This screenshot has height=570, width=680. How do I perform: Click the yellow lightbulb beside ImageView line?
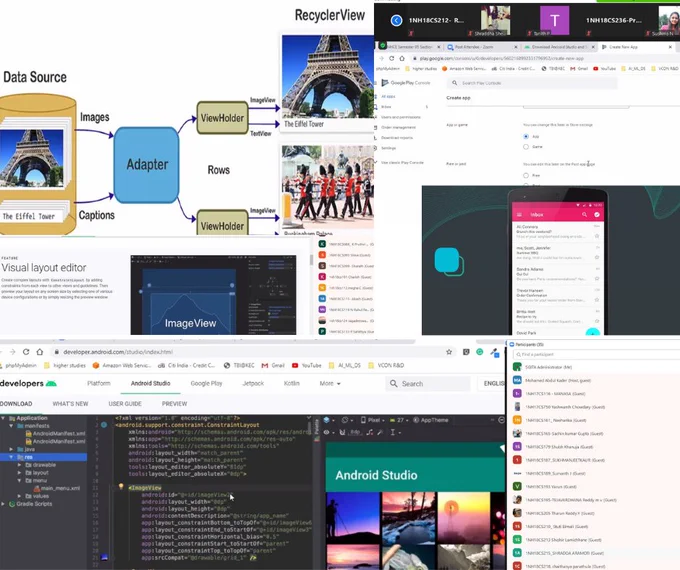tap(121, 487)
